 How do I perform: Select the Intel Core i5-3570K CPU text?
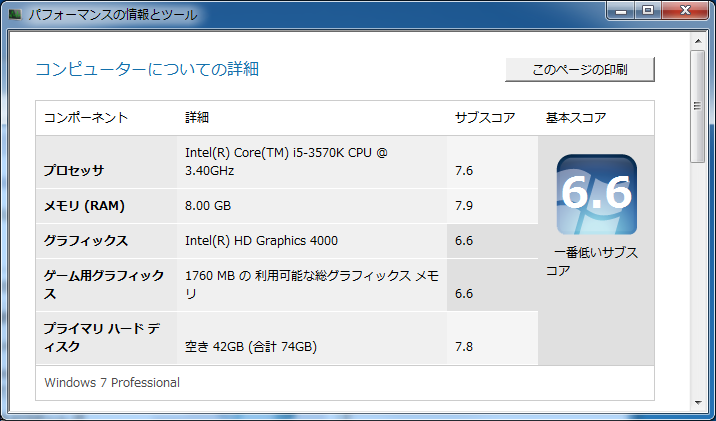pyautogui.click(x=286, y=161)
